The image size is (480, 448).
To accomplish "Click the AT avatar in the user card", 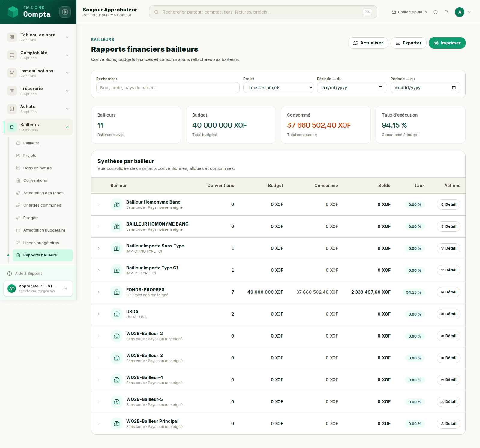I will coord(12,289).
